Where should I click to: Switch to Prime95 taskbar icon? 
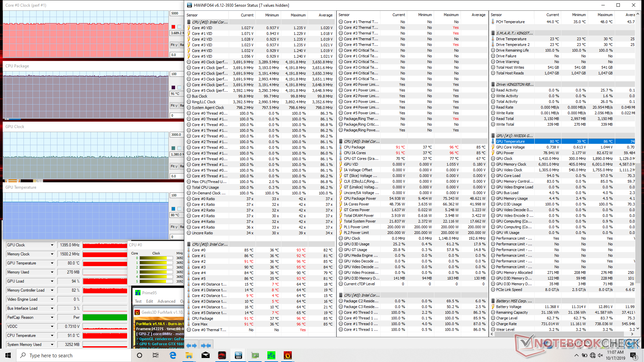pyautogui.click(x=271, y=355)
